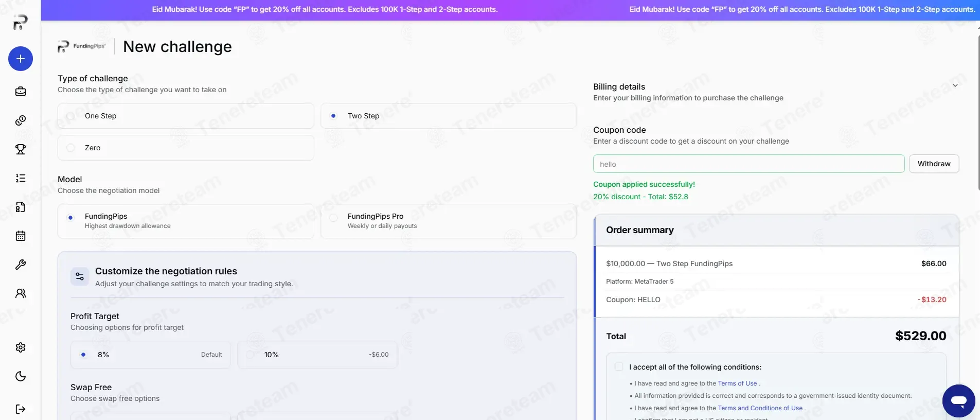Open the calendar icon in the sidebar
Viewport: 980px width, 420px height.
click(x=21, y=236)
